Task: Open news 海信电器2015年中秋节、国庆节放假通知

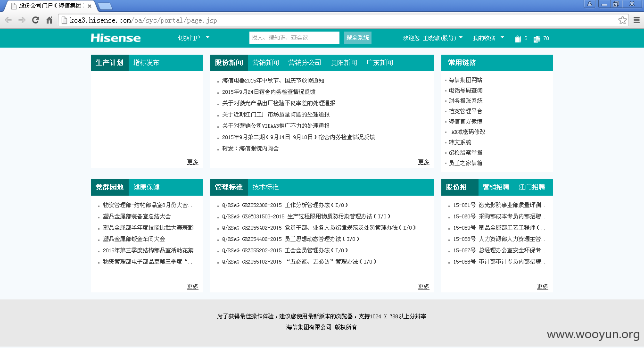Action: (273, 81)
